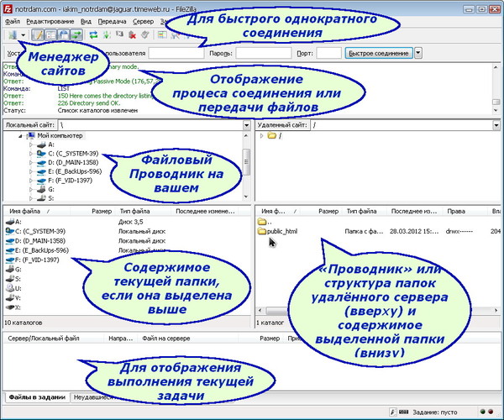Sort local list by Последнее изменение column

[x=205, y=211]
